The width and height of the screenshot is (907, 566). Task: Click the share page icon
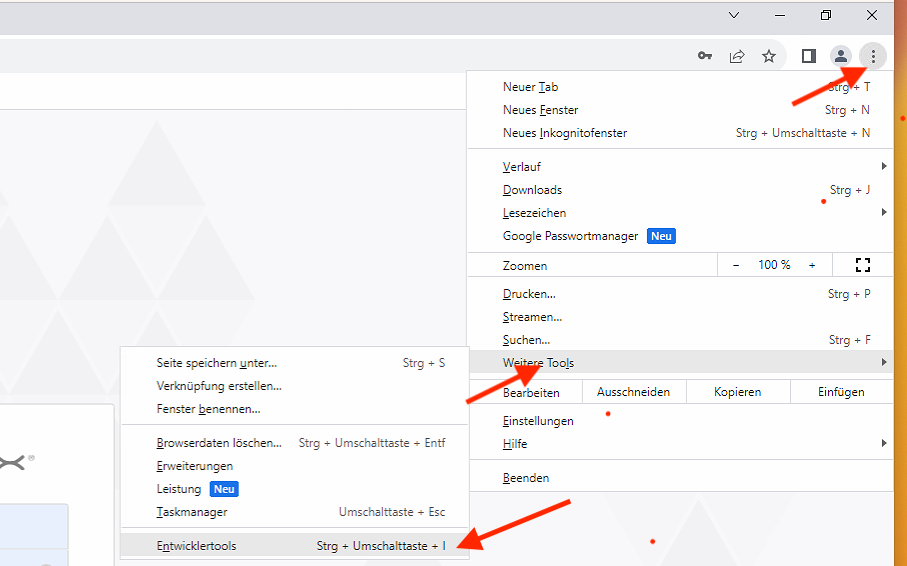(737, 56)
